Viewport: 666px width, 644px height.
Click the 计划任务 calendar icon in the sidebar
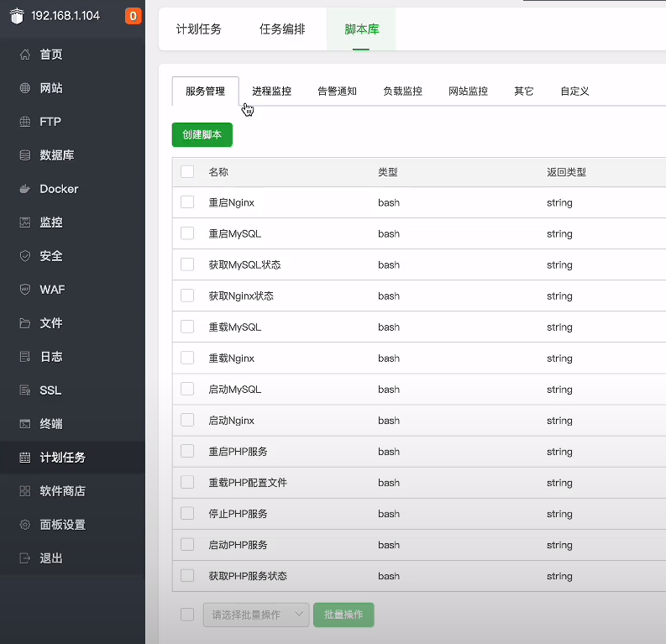click(x=25, y=458)
